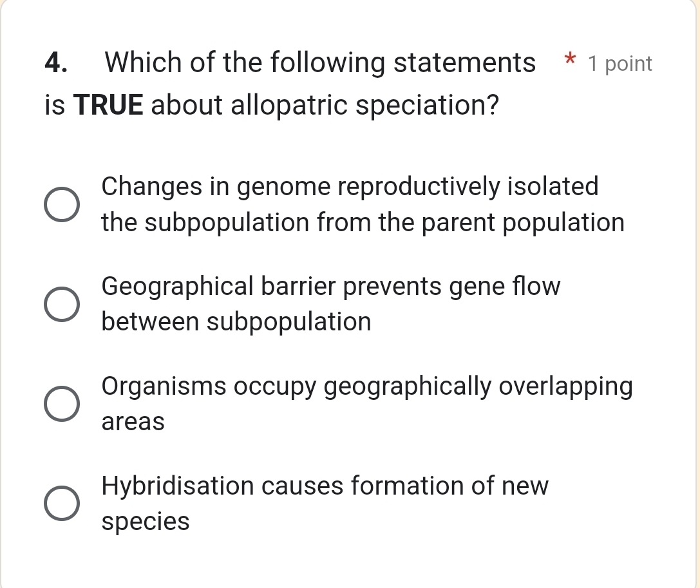Viewport: 700px width, 588px height.
Task: Click the text 'Geographical barrier prevents gene flow'
Action: tap(331, 287)
